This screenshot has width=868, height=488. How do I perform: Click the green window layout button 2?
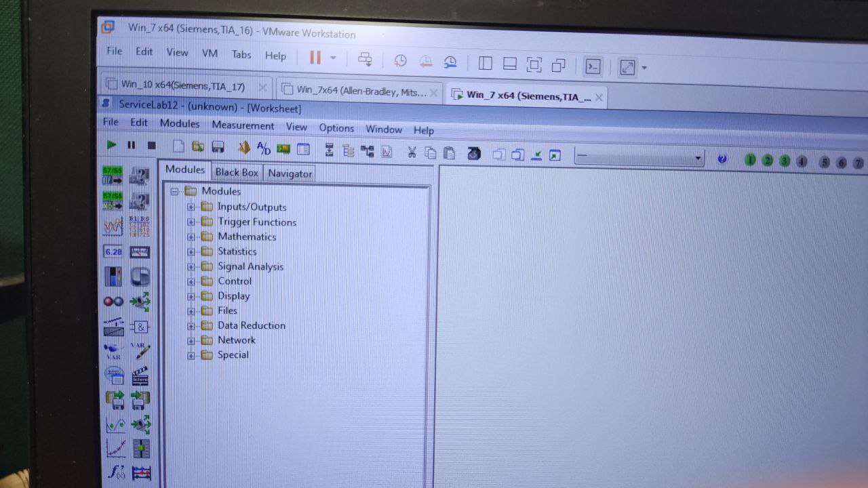[x=768, y=161]
